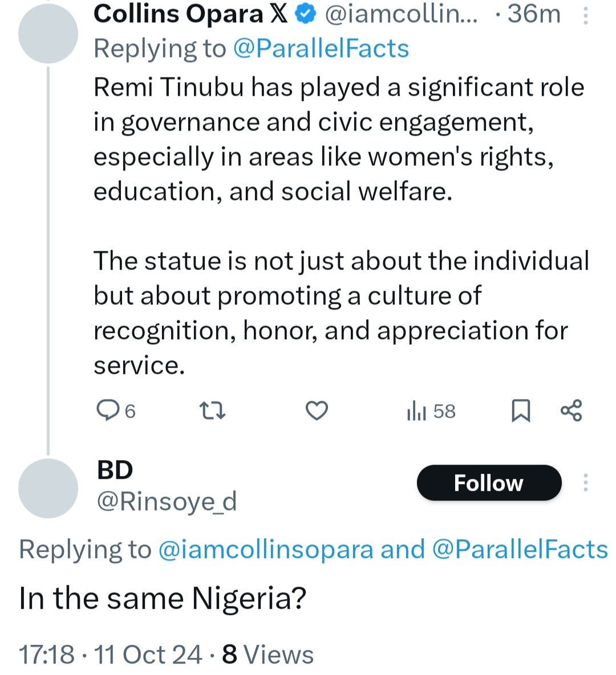Click BD display name

115,470
